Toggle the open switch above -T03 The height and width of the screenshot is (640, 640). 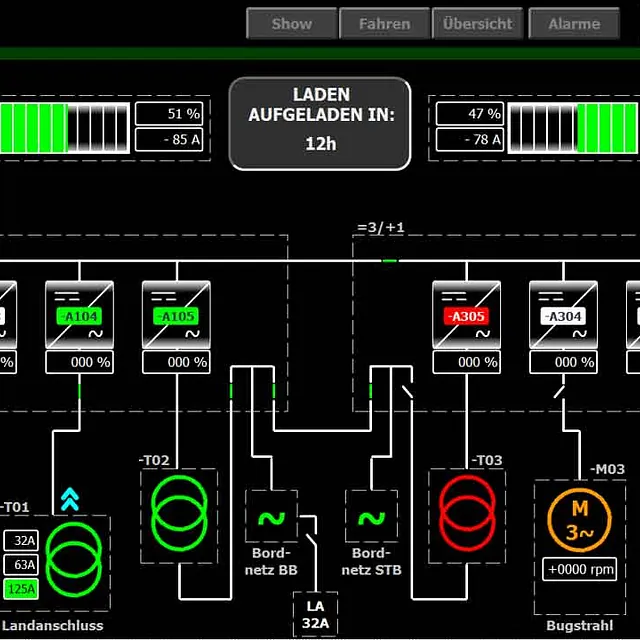(407, 391)
